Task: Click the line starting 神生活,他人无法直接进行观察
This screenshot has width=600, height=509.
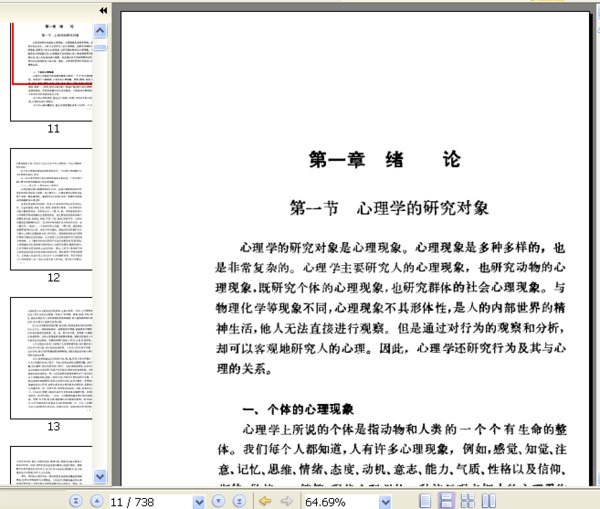Action: click(390, 328)
